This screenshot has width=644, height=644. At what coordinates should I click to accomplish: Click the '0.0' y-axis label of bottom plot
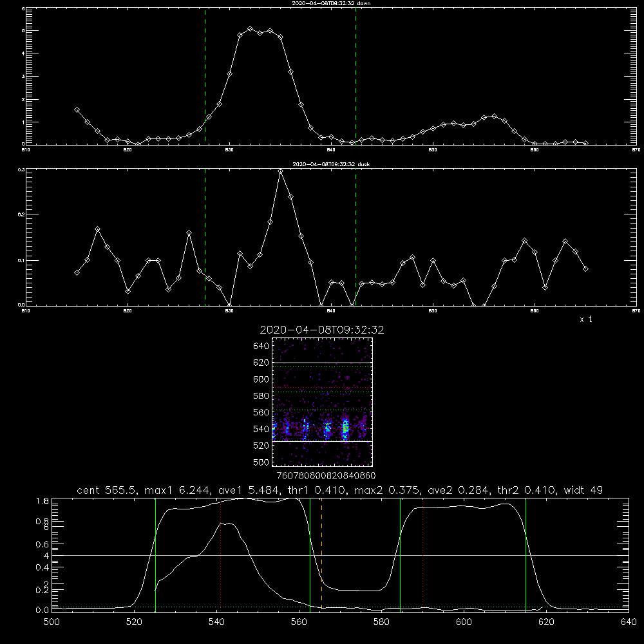(42, 610)
